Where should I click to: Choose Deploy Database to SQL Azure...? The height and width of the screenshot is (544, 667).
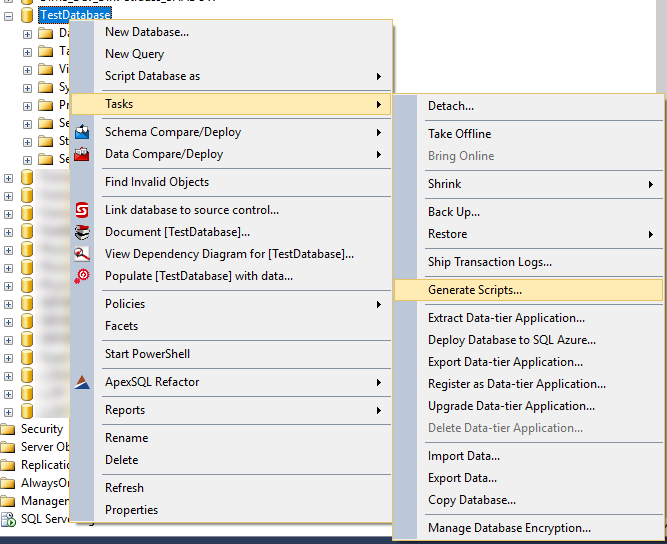[x=528, y=340]
